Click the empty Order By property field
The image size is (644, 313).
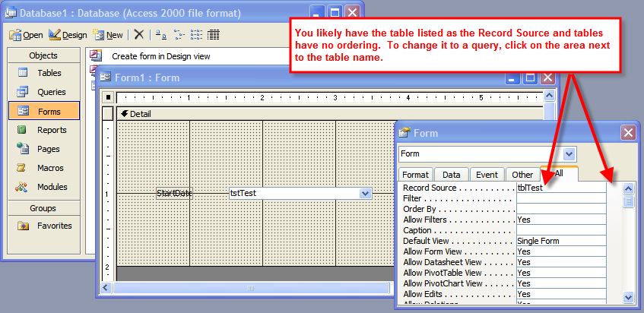coord(561,209)
